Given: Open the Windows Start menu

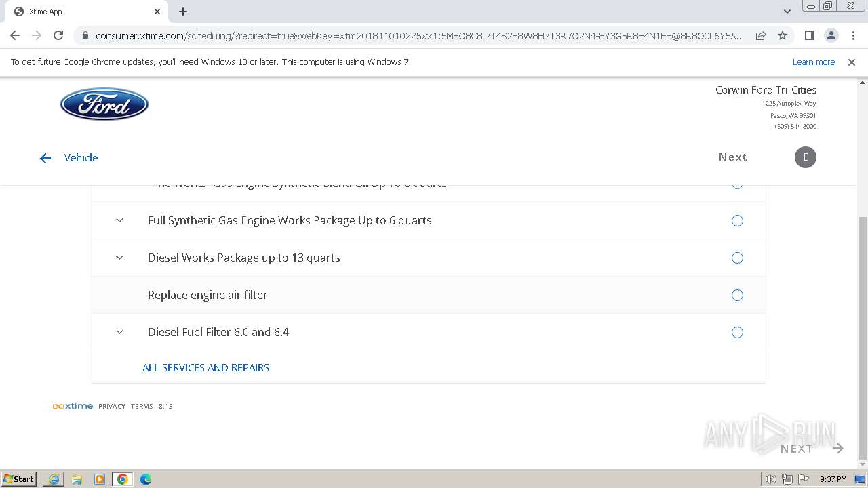Looking at the screenshot, I should click(x=18, y=479).
